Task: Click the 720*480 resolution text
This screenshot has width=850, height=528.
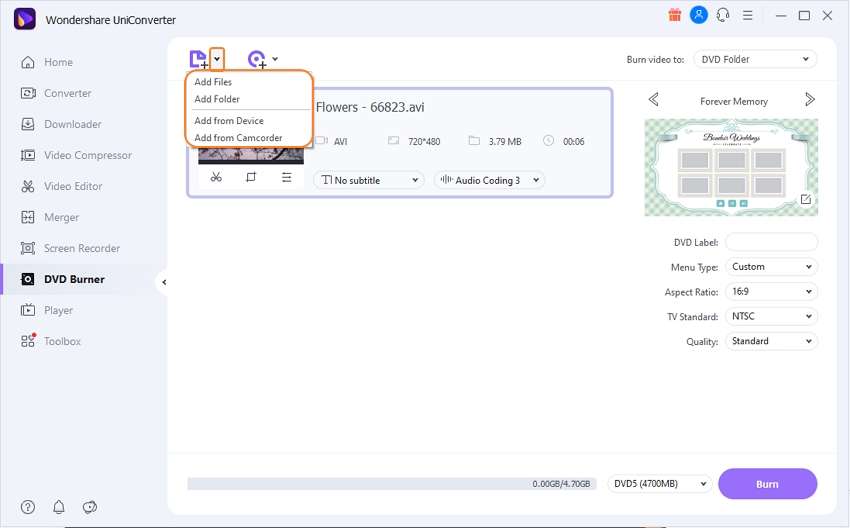Action: pyautogui.click(x=424, y=141)
